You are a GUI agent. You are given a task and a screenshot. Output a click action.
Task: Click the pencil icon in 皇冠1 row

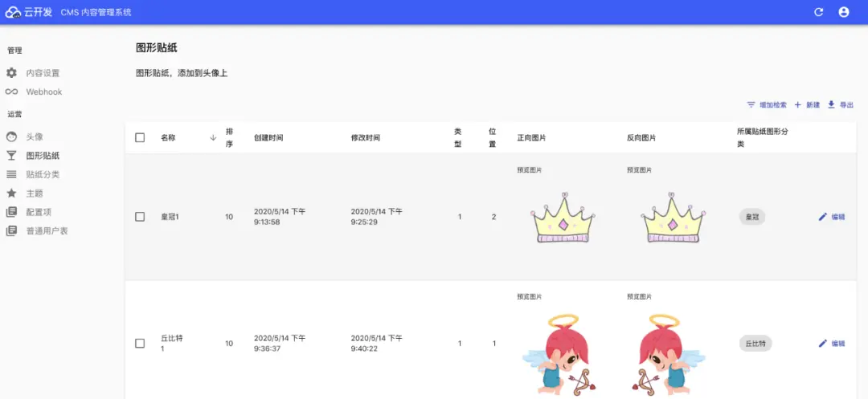(823, 217)
